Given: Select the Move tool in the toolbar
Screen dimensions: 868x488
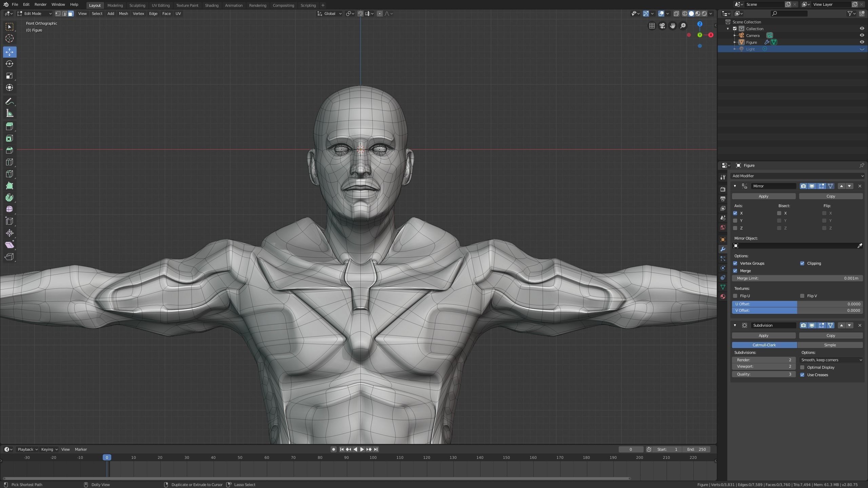Looking at the screenshot, I should [x=9, y=52].
